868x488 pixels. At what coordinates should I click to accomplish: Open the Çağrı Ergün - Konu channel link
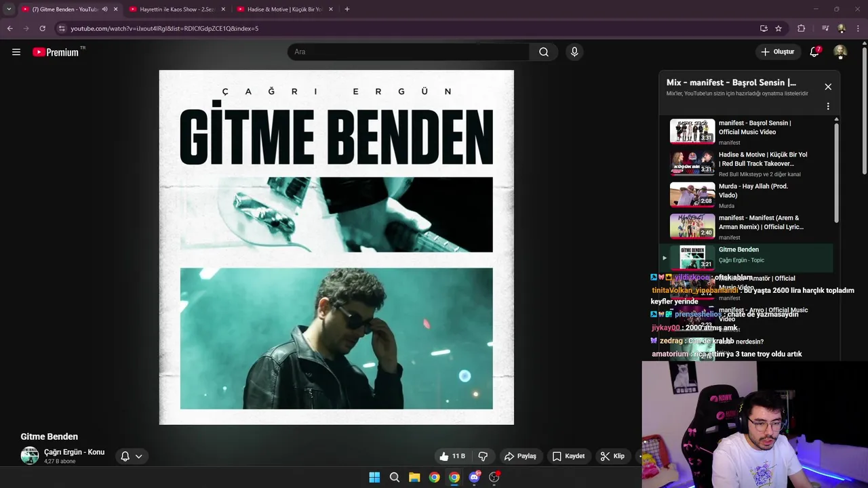(x=75, y=452)
